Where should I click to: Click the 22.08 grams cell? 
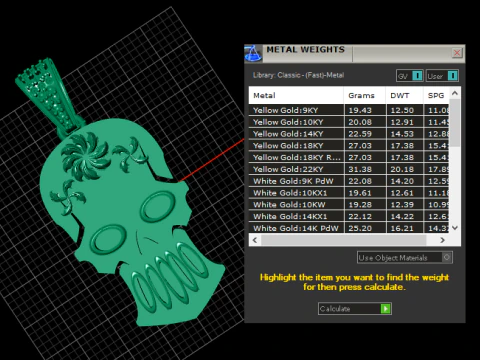point(365,181)
